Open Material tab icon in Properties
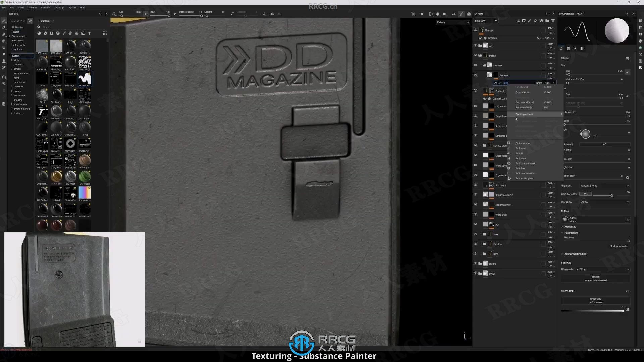This screenshot has height=362, width=644. click(582, 48)
